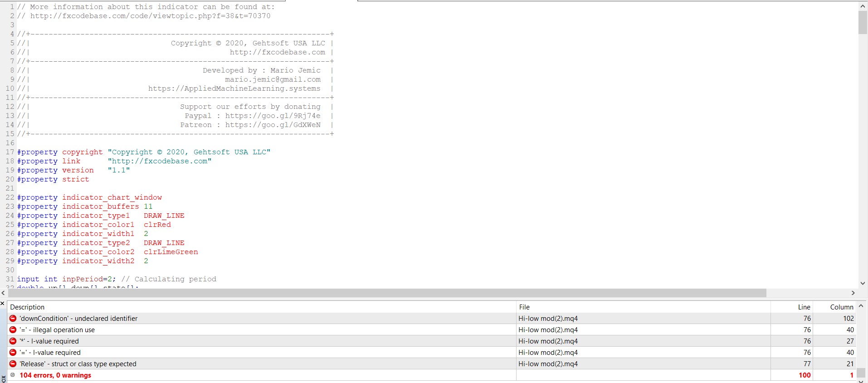
Task: Click the horizontal scrollbar right arrow
Action: click(x=853, y=293)
